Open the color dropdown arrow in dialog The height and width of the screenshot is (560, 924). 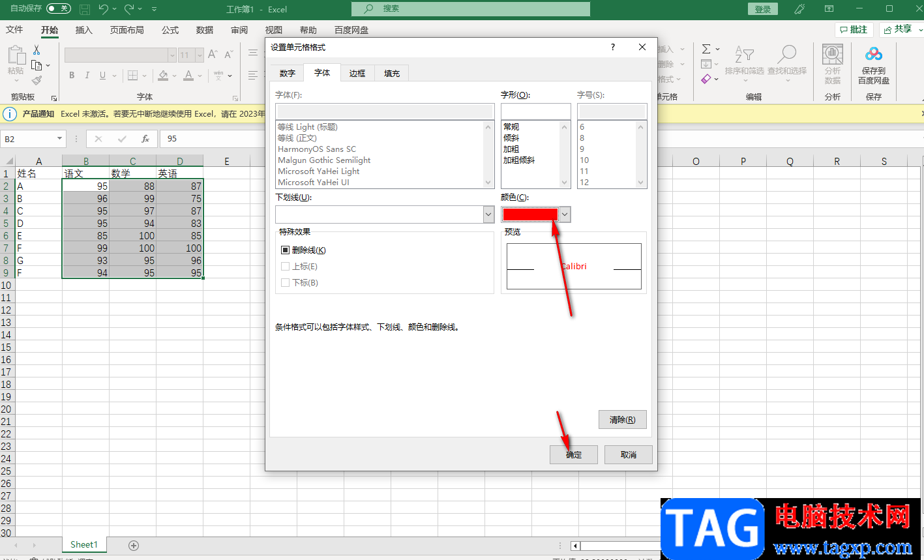click(565, 214)
